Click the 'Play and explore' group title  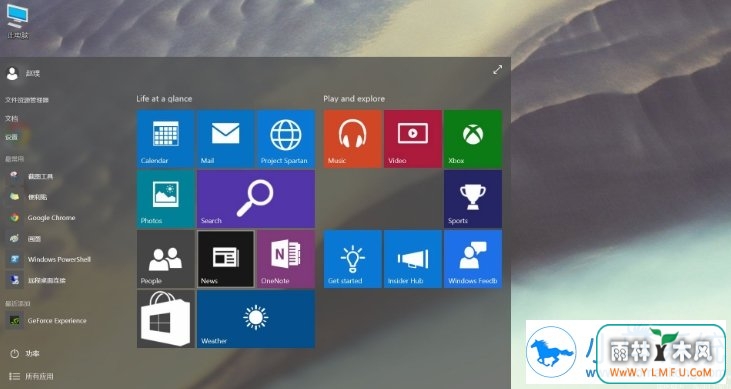tap(354, 99)
